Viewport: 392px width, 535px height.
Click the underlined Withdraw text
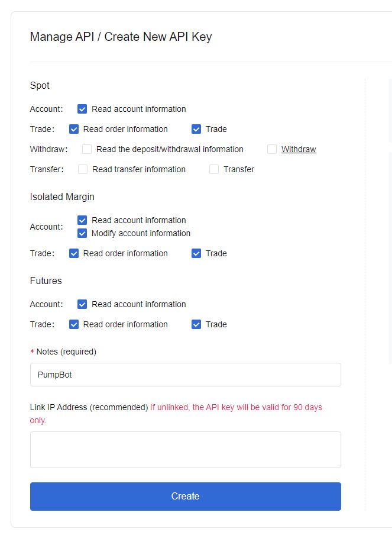tap(299, 149)
